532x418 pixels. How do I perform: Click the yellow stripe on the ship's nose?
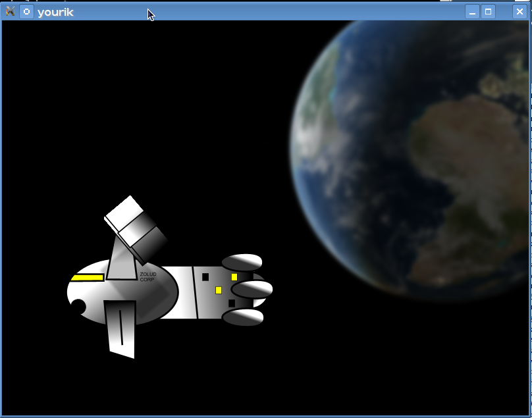point(87,277)
